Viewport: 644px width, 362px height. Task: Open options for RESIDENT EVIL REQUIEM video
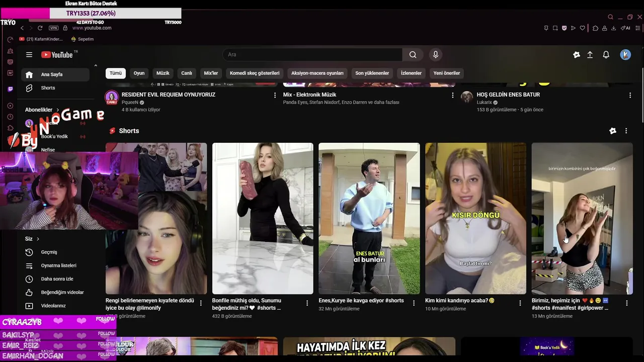pyautogui.click(x=275, y=95)
